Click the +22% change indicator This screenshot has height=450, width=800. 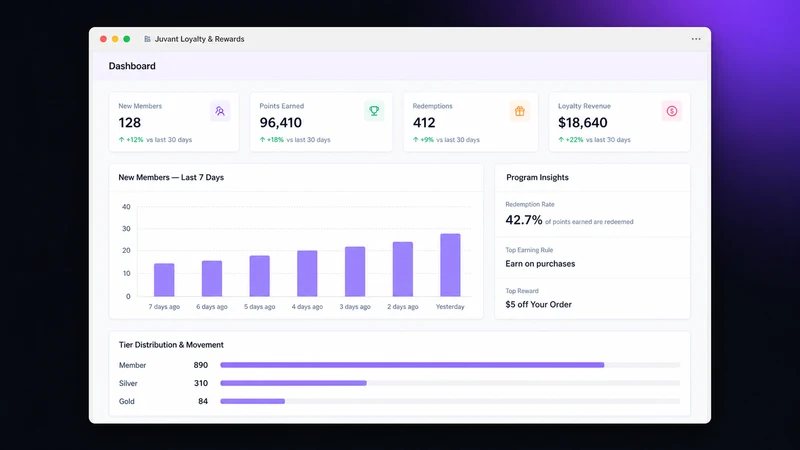[x=570, y=139]
